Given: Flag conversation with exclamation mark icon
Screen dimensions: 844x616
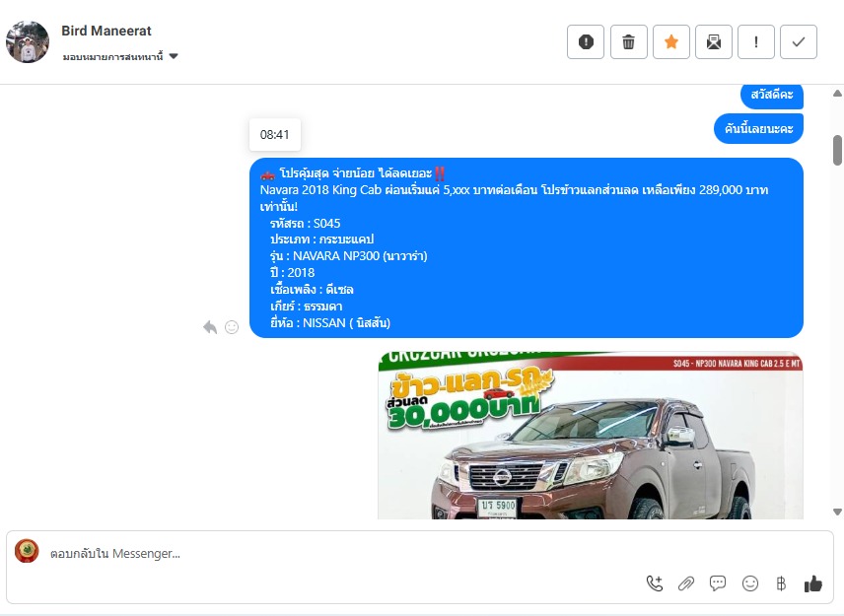Looking at the screenshot, I should 756,42.
